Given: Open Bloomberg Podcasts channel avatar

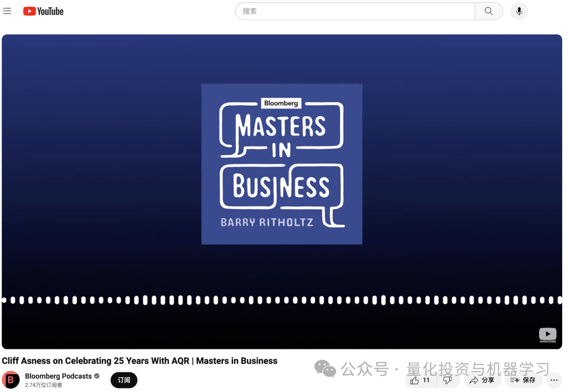Looking at the screenshot, I should [11, 380].
